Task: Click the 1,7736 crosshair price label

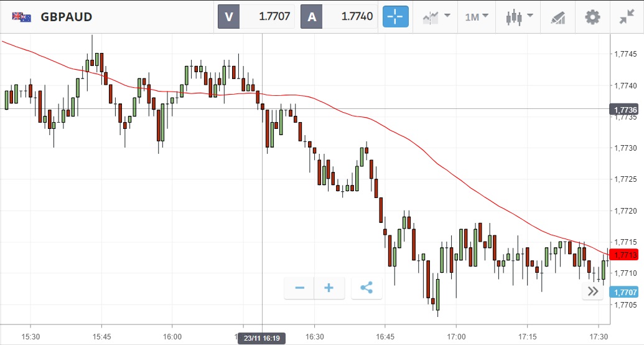Action: pyautogui.click(x=624, y=110)
